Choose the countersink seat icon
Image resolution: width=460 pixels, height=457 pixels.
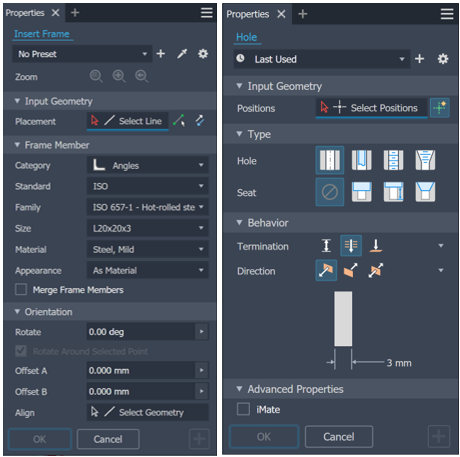point(425,192)
